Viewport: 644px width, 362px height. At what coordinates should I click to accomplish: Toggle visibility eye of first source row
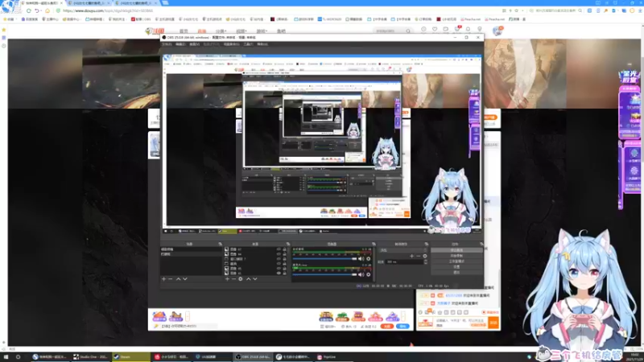pyautogui.click(x=279, y=249)
